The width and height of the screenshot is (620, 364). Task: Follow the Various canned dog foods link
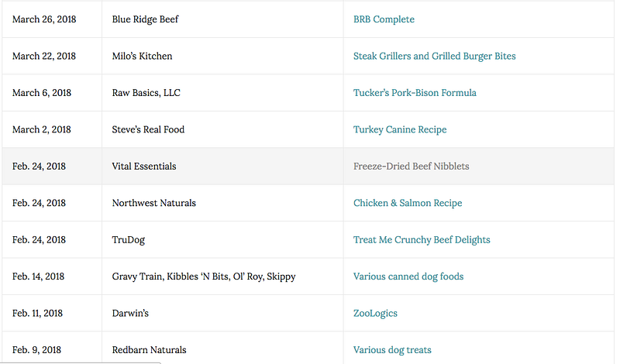(408, 276)
